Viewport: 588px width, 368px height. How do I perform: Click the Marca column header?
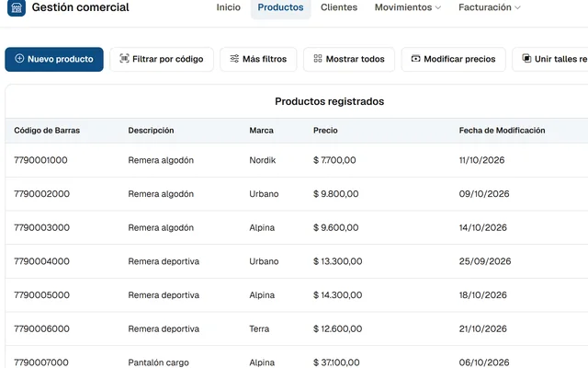click(x=261, y=131)
